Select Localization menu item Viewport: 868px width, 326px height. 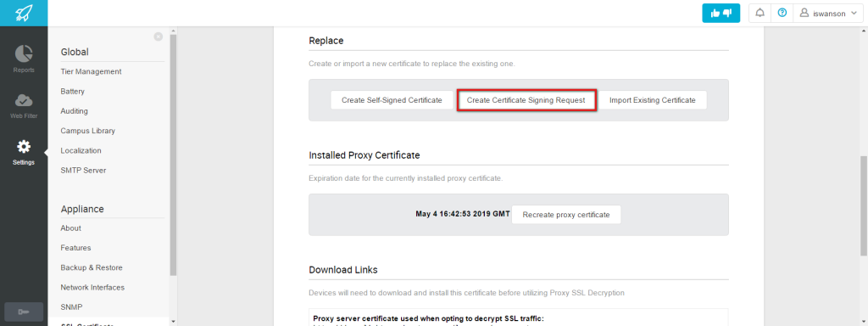point(81,150)
